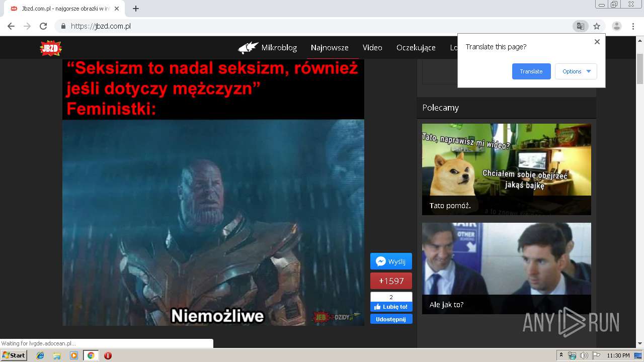Switch to Najnowsze tab
Viewport: 644px width, 362px height.
tap(330, 48)
